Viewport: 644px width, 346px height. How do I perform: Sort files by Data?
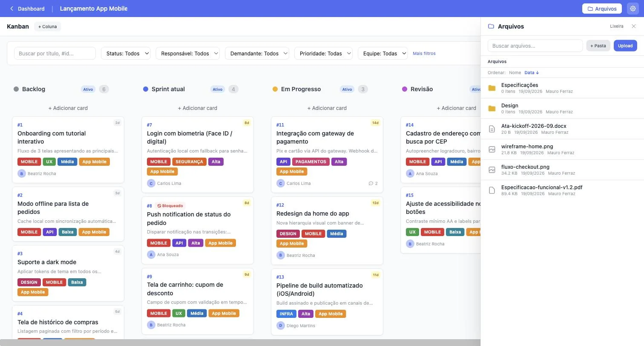point(532,73)
